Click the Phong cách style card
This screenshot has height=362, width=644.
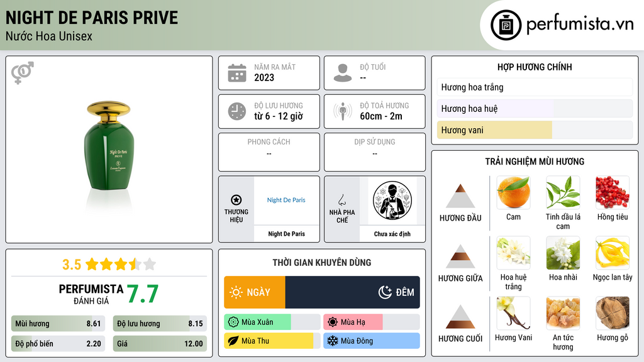pos(269,152)
